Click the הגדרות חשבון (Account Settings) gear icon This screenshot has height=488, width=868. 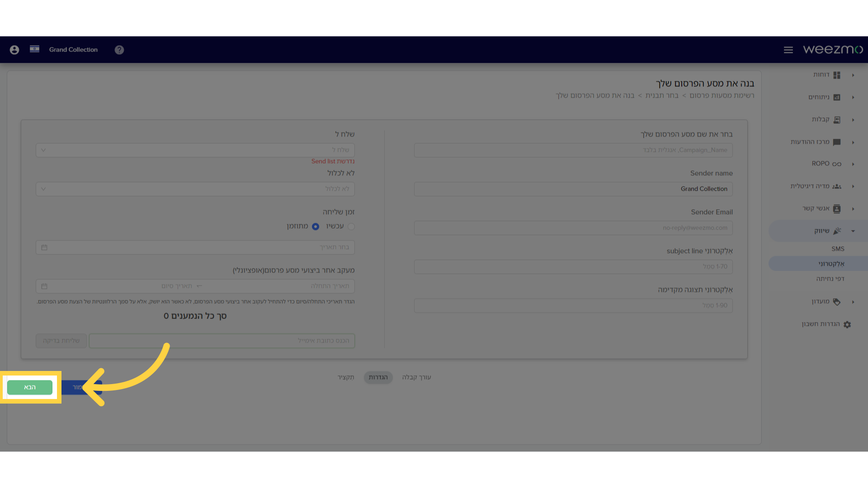848,324
